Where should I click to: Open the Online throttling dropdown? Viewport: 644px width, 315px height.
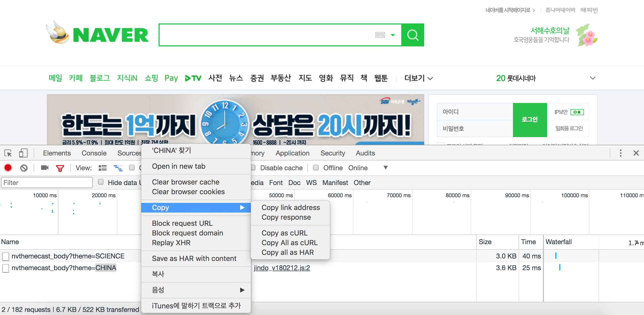385,168
